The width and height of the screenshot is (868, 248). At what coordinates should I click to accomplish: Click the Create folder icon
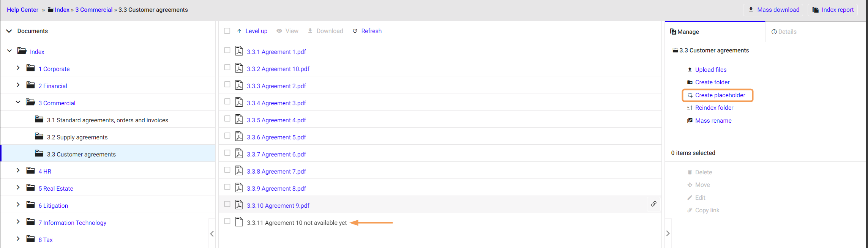pyautogui.click(x=690, y=82)
